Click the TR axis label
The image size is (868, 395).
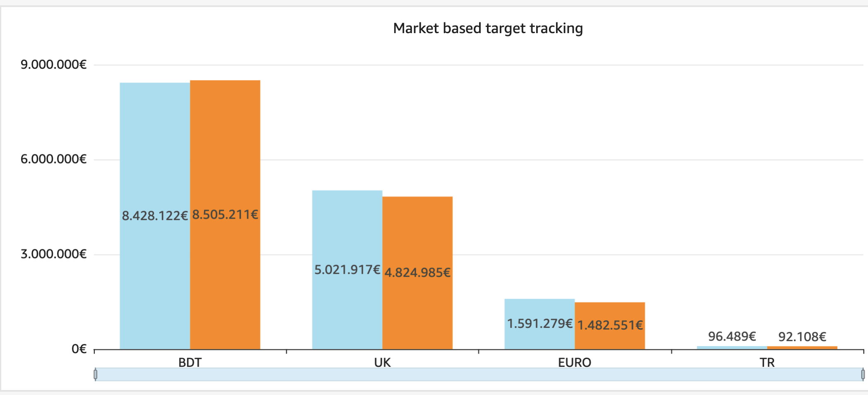coord(767,362)
